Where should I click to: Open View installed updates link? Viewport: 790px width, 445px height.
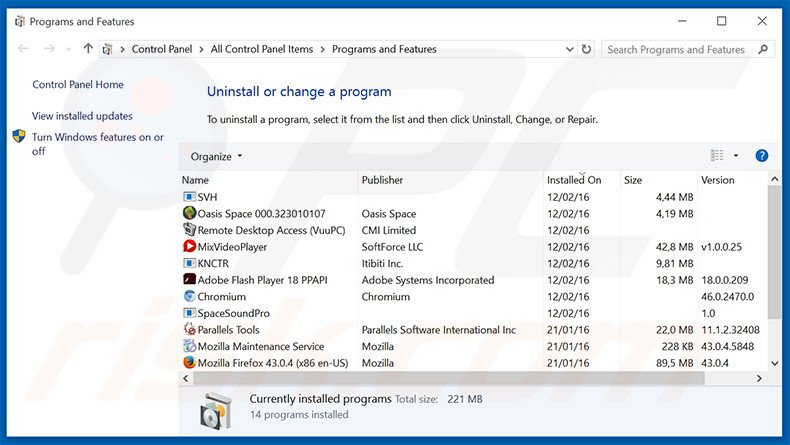coord(82,115)
